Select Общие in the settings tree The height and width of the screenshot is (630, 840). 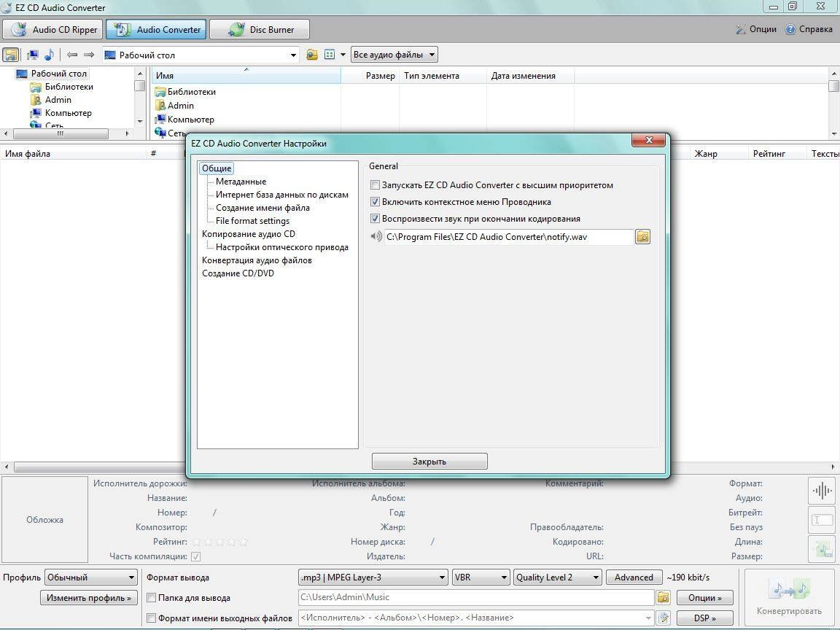(x=217, y=168)
